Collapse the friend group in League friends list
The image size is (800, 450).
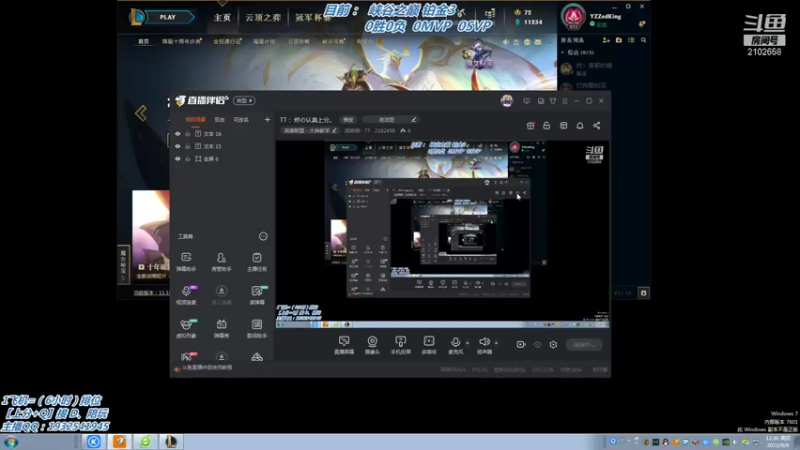click(x=563, y=53)
